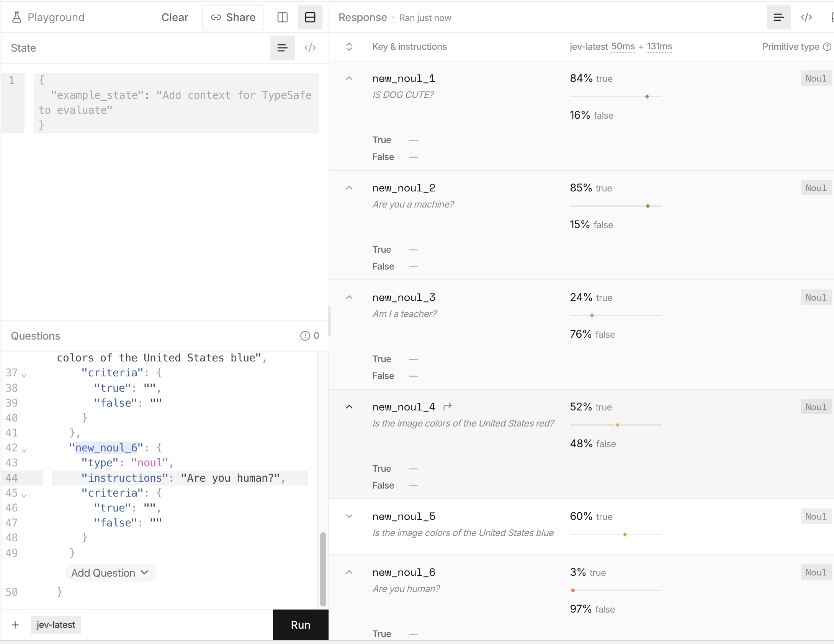Image resolution: width=834 pixels, height=644 pixels.
Task: Click the instructions line "Are you human?"
Action: [180, 478]
